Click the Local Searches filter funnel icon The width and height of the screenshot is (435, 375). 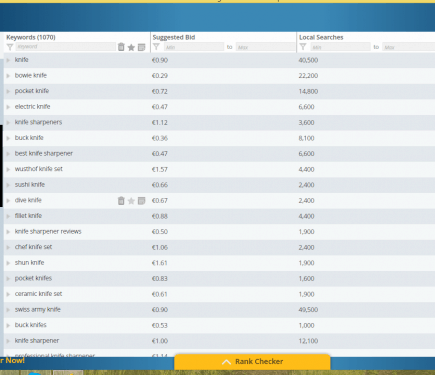point(303,47)
